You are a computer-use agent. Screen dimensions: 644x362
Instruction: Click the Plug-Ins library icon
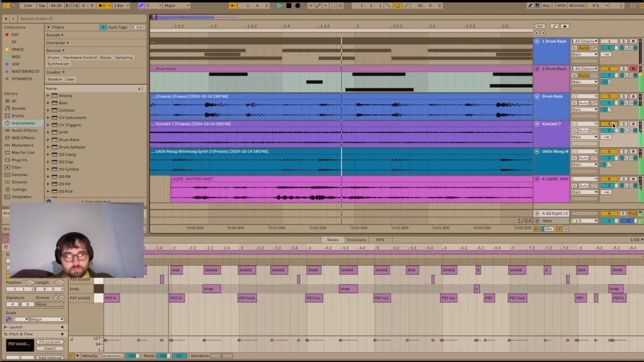tap(7, 160)
